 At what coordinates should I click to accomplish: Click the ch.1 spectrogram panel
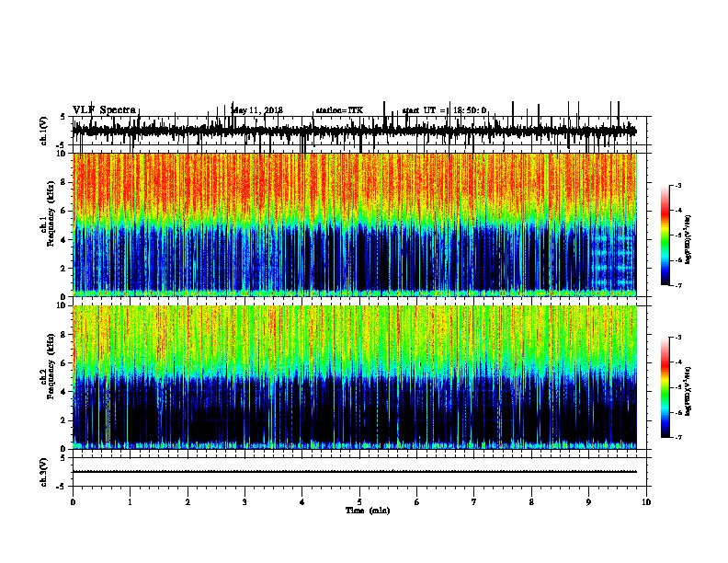point(355,224)
